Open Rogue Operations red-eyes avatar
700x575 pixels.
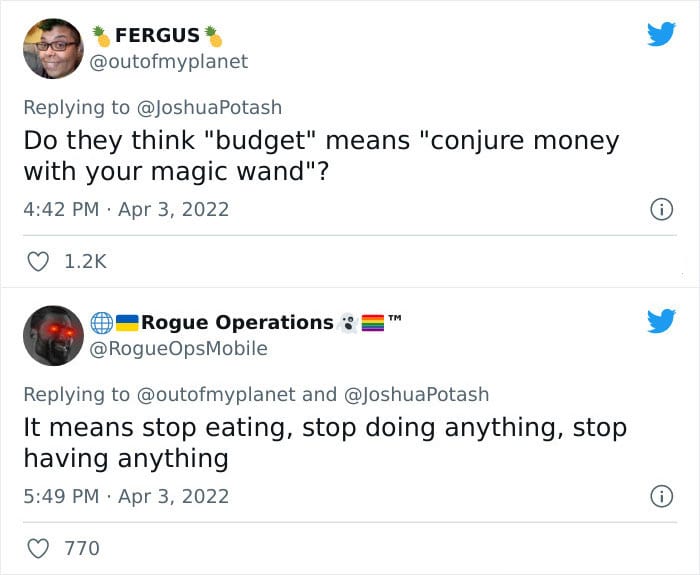pos(53,336)
